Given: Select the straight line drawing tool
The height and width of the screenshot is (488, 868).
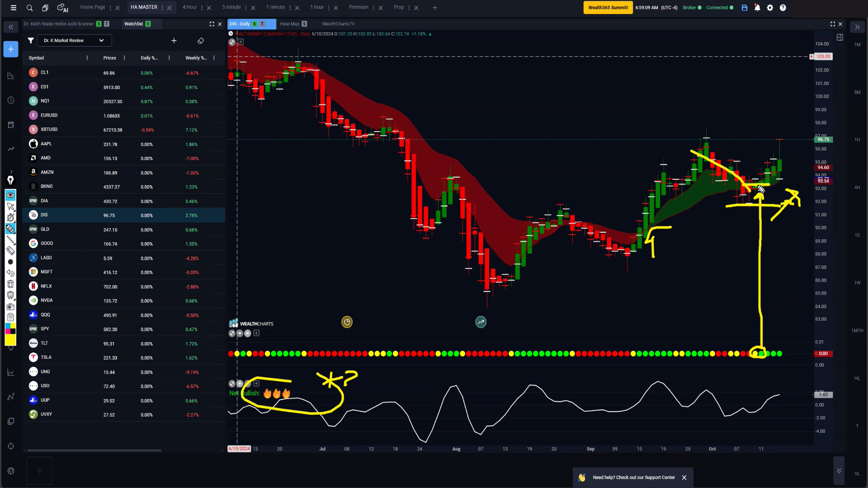Looking at the screenshot, I should (10, 240).
